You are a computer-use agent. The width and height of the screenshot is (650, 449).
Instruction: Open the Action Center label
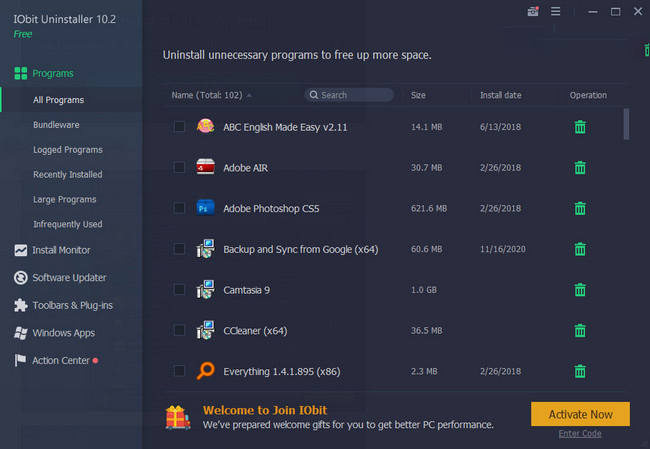tap(61, 361)
